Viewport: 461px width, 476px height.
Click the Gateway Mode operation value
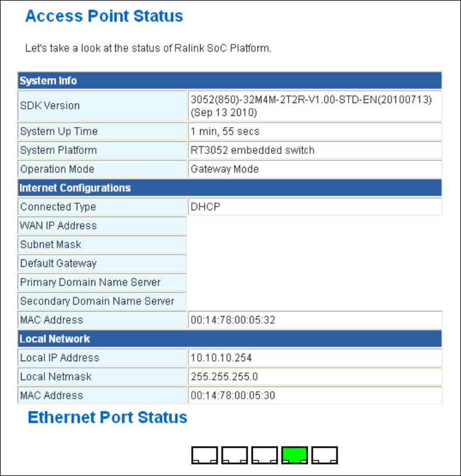click(315, 169)
